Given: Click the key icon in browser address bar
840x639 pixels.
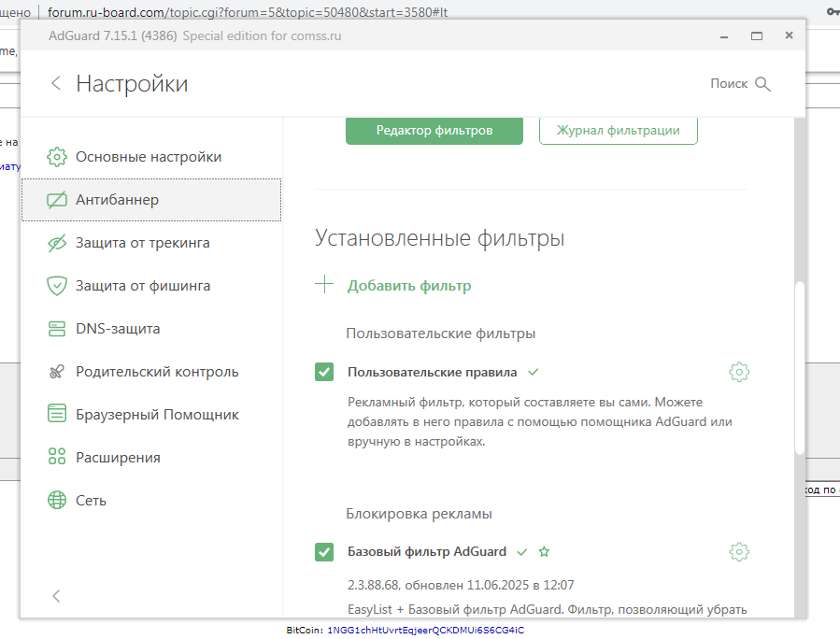Looking at the screenshot, I should click(833, 11).
